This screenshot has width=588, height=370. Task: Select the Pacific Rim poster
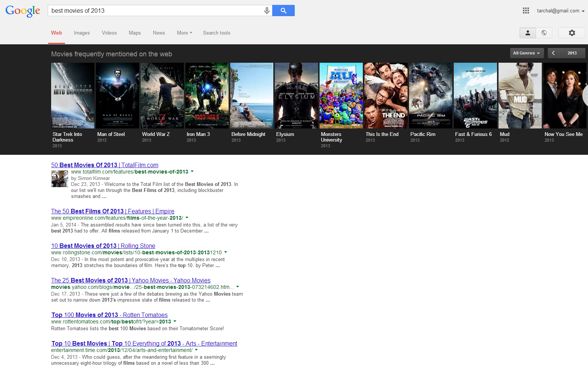coord(430,95)
